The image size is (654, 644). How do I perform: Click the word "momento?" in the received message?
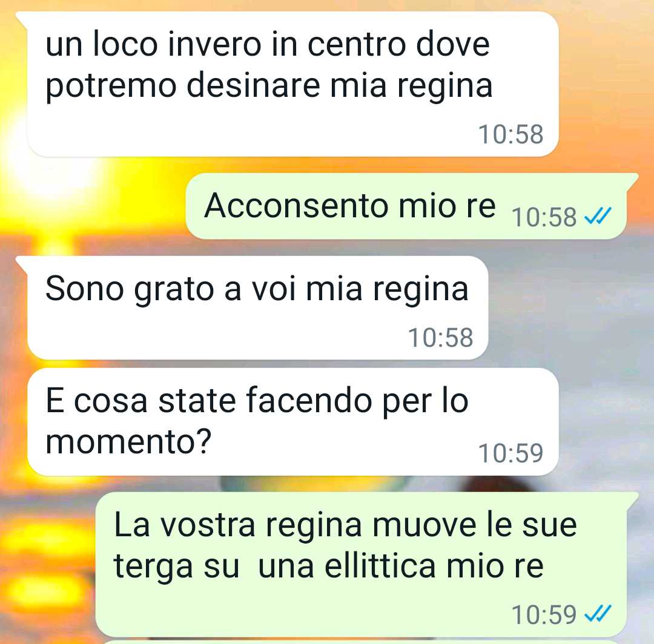click(x=129, y=442)
